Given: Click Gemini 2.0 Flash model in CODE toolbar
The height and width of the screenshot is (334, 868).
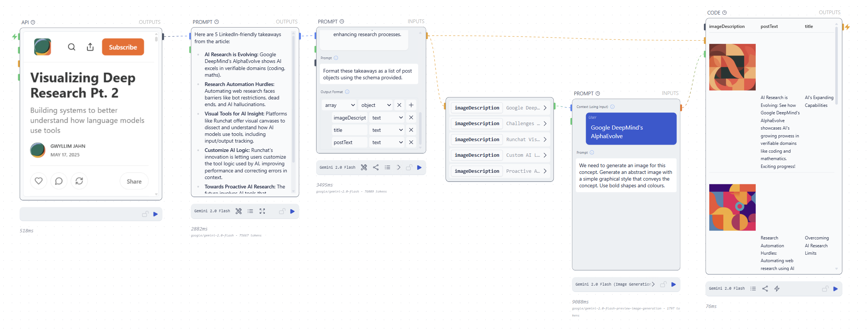Looking at the screenshot, I should [727, 289].
